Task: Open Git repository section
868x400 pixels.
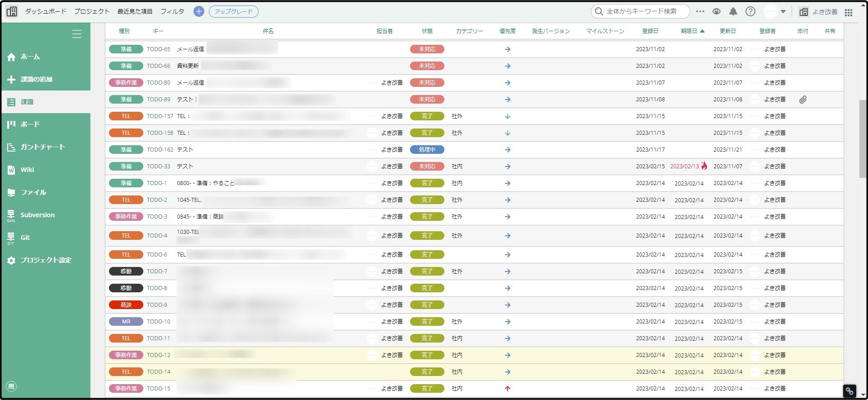Action: (x=25, y=238)
